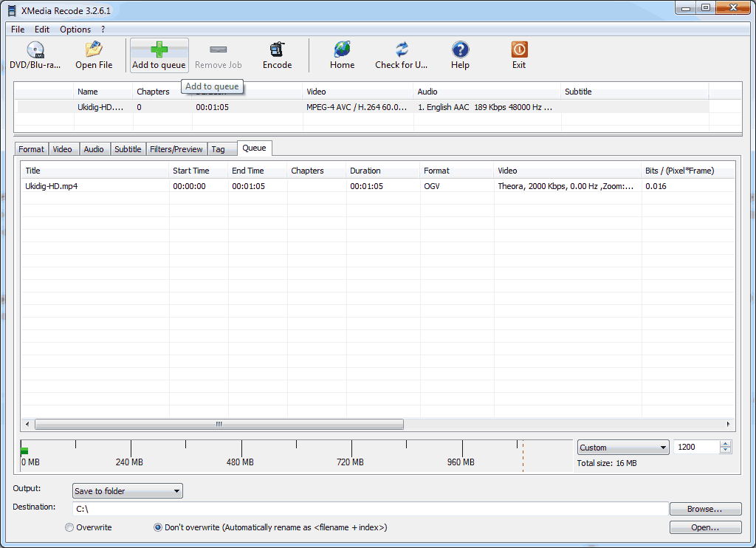
Task: Click the Bits / (Pixel*Frame) column header
Action: click(689, 171)
